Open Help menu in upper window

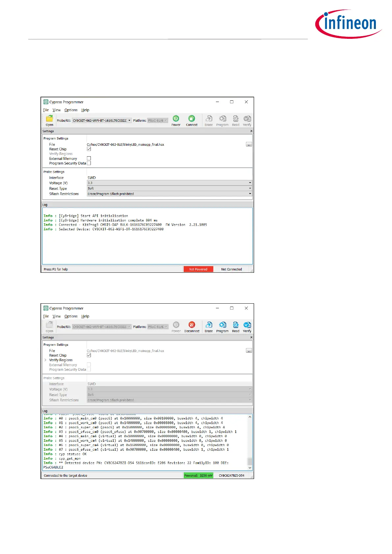click(85, 110)
